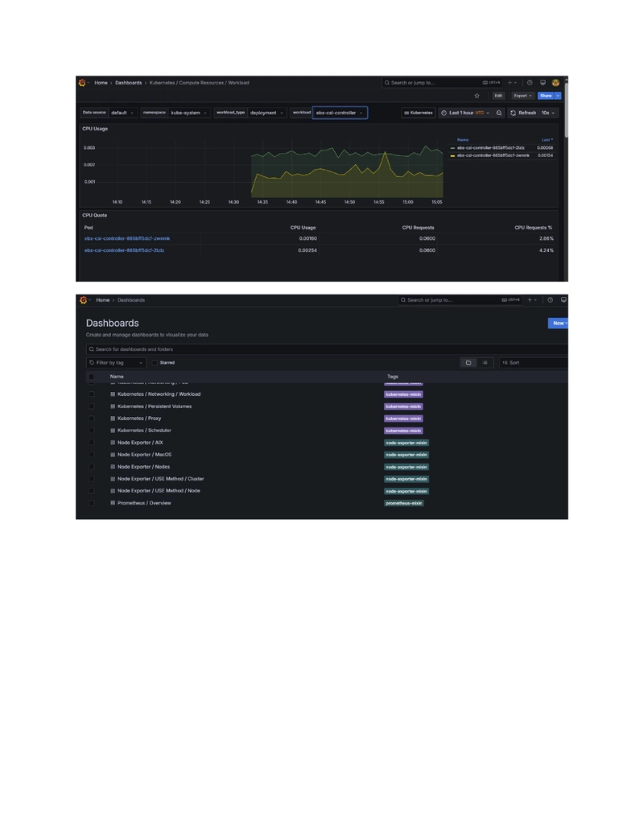
Task: Sort the CPU Quota table by Pod column
Action: pos(89,228)
